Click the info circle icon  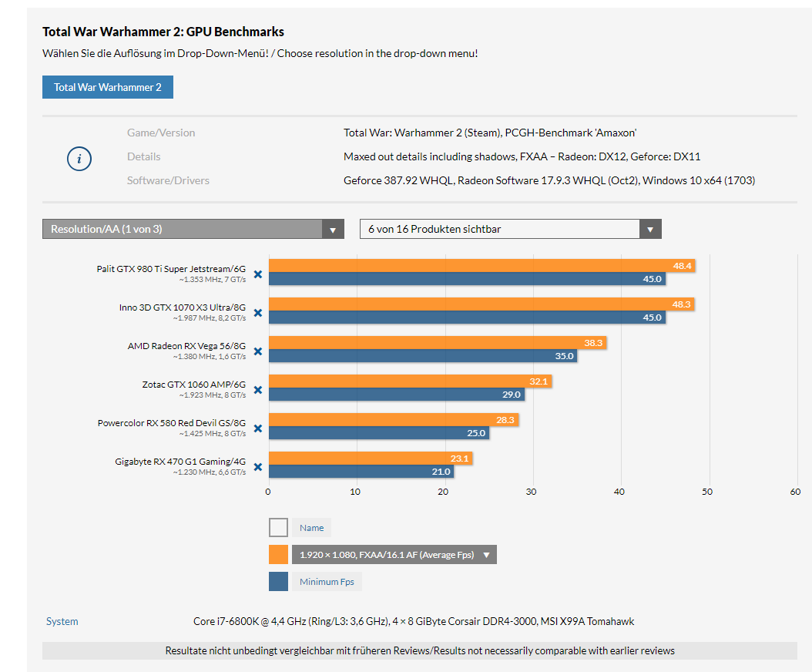(79, 159)
